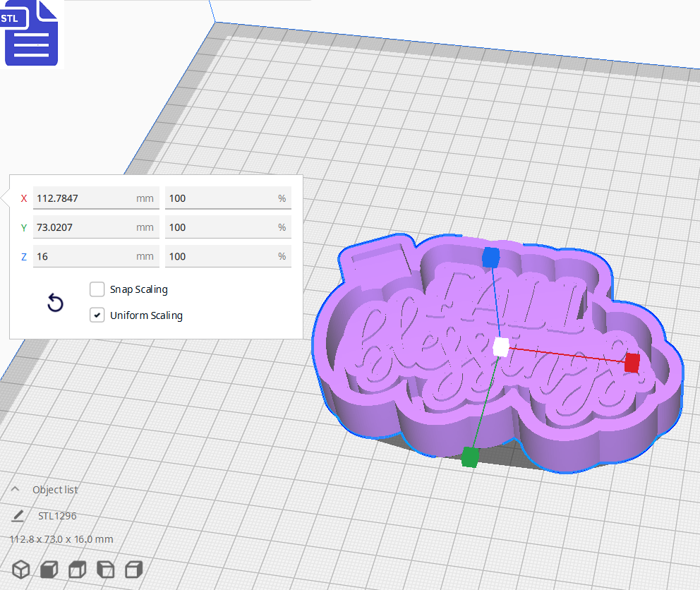Click the Y dimension mm field
Screen dimensions: 700x590
85,227
